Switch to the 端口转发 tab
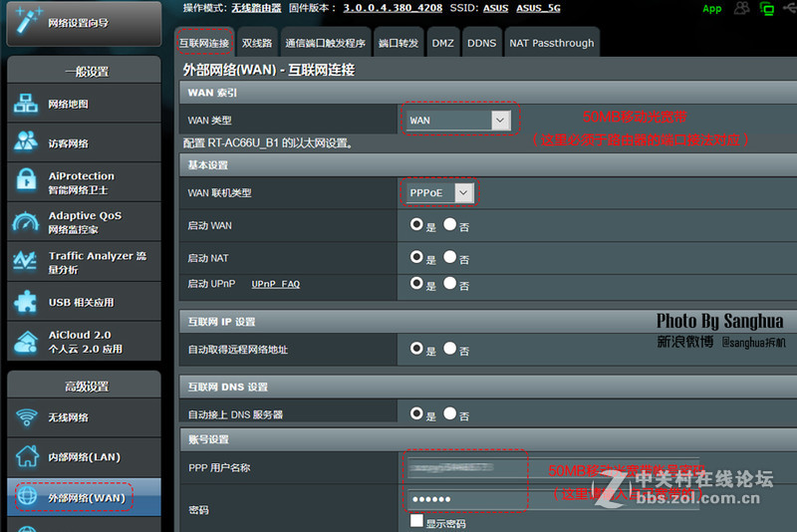 click(398, 43)
